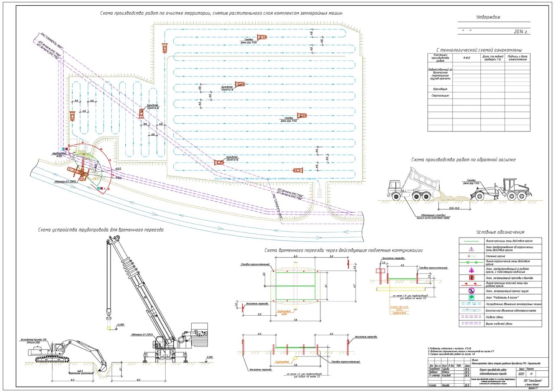Screen dimensions: 555x392
Task: Click the '2014 г.' date text
Action: point(522,32)
